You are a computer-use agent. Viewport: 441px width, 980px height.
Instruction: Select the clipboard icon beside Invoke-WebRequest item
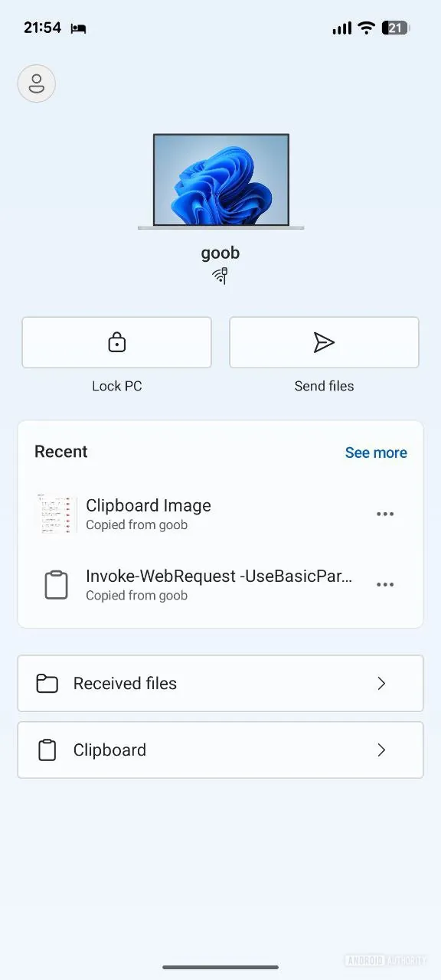[x=56, y=584]
